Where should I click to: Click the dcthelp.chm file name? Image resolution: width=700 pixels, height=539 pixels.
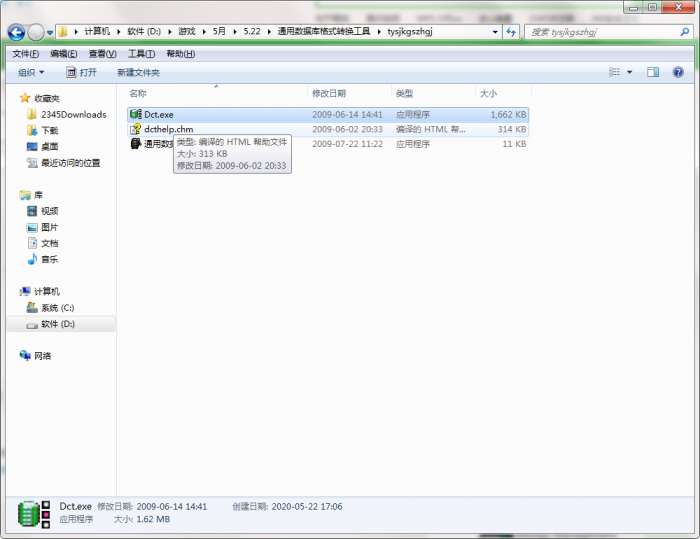click(x=168, y=129)
